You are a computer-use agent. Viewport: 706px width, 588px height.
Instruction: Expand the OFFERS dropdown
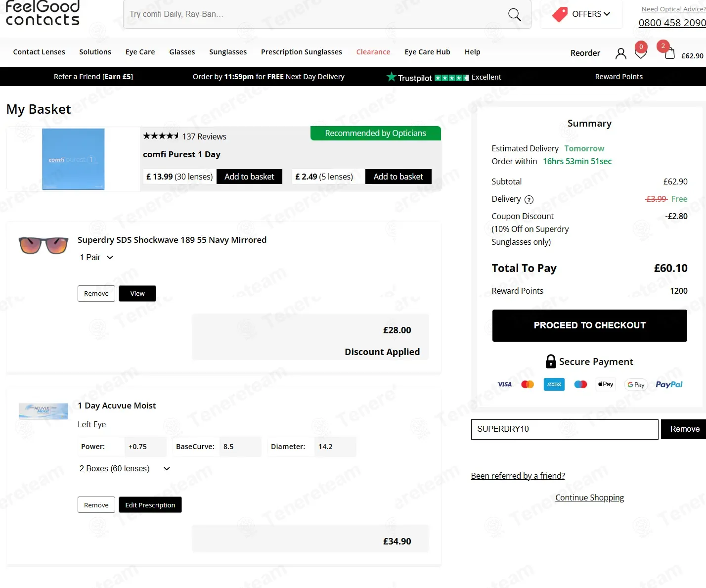coord(591,14)
